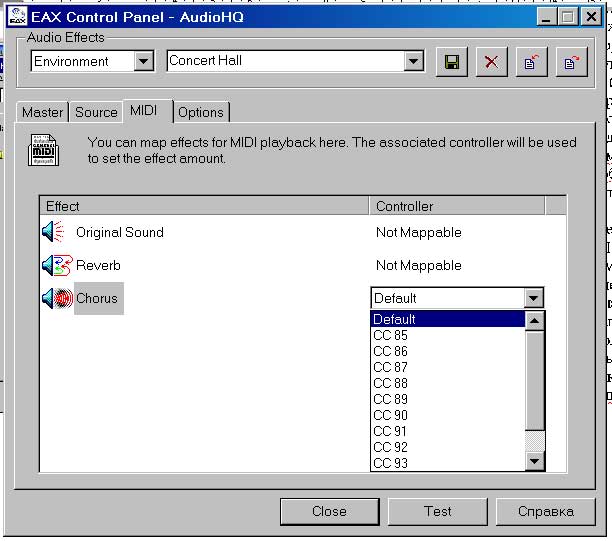The image size is (612, 541).
Task: Open the Options tab
Action: (201, 112)
